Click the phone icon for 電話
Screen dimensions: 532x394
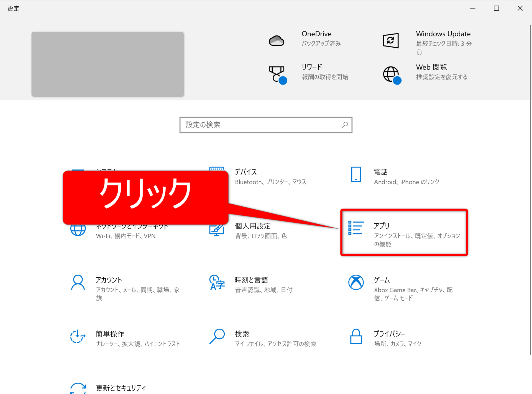pos(356,174)
